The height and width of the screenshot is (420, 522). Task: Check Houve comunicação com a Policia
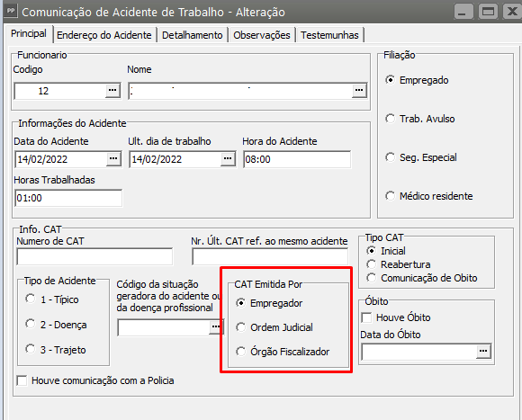point(22,380)
